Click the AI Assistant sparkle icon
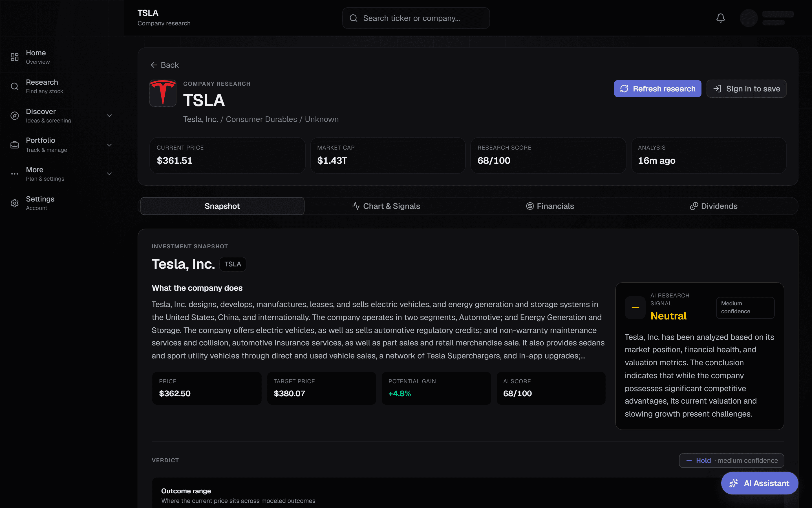Screen dimensions: 812x508 734,483
